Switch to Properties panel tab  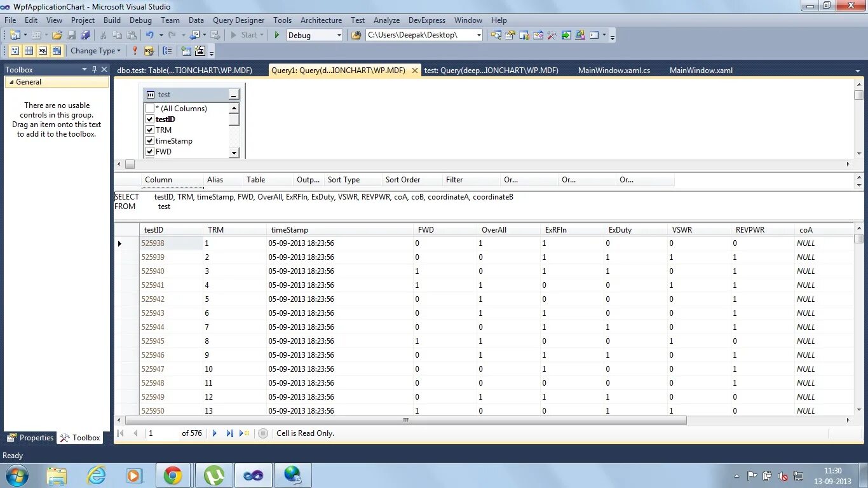(31, 438)
